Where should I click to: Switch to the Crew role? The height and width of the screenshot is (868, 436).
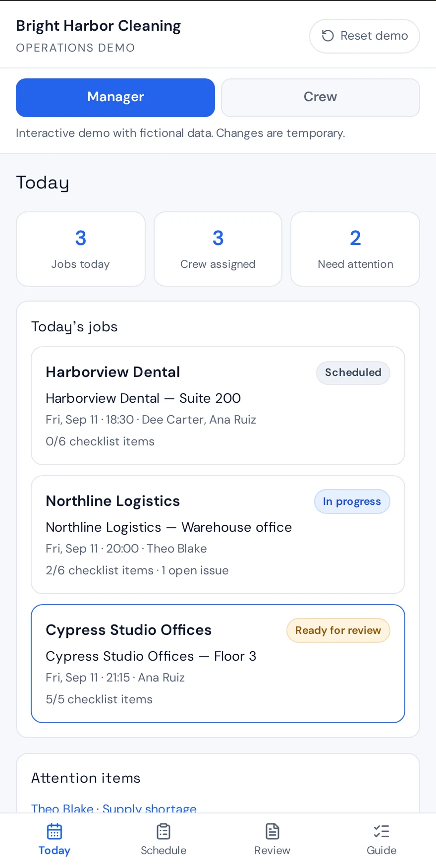coord(321,98)
